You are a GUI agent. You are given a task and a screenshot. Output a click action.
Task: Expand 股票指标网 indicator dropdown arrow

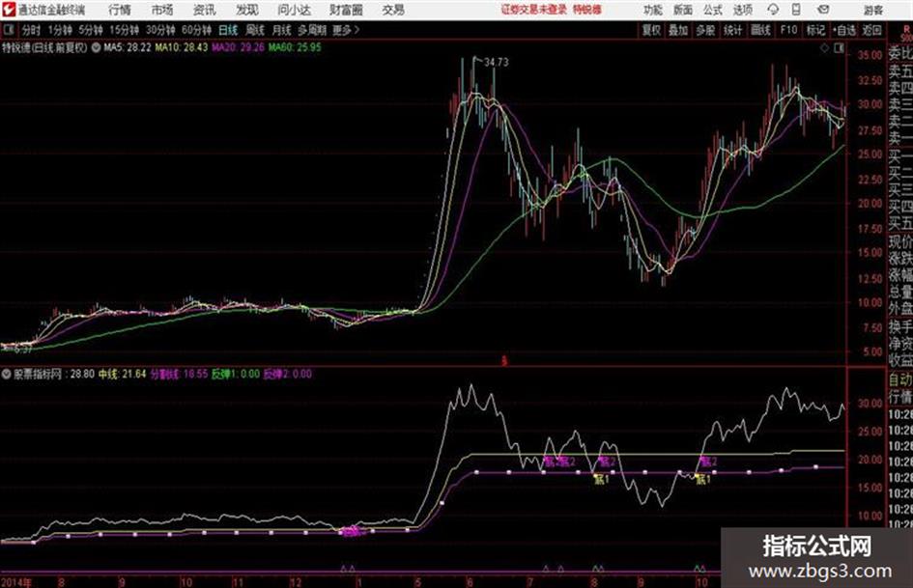click(7, 374)
